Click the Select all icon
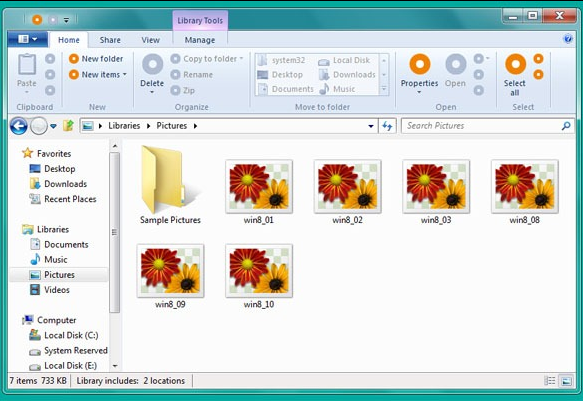Image resolution: width=583 pixels, height=401 pixels. click(515, 64)
